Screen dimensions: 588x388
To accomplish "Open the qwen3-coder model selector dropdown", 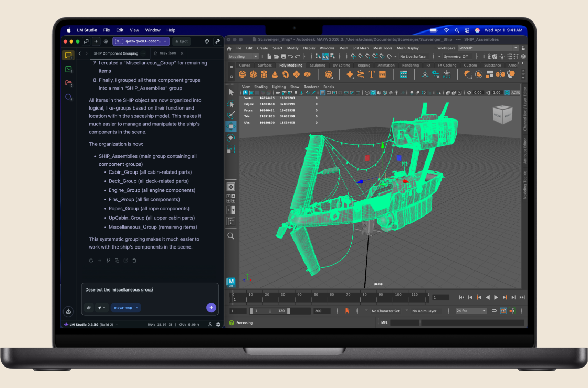I will click(141, 41).
